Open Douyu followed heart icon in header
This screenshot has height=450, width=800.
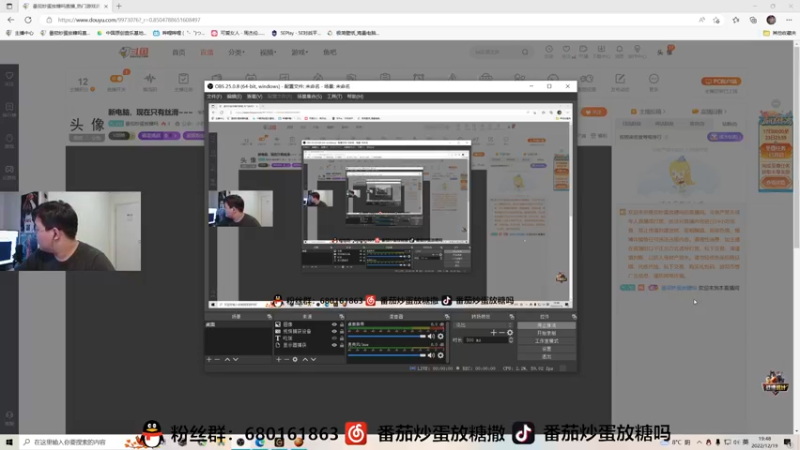pyautogui.click(x=566, y=51)
